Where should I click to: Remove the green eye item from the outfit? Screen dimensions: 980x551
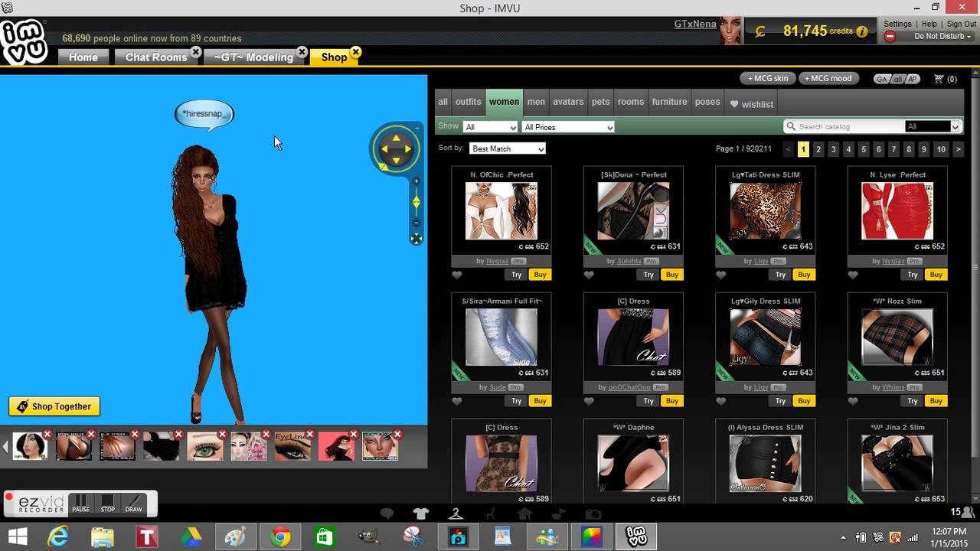222,434
